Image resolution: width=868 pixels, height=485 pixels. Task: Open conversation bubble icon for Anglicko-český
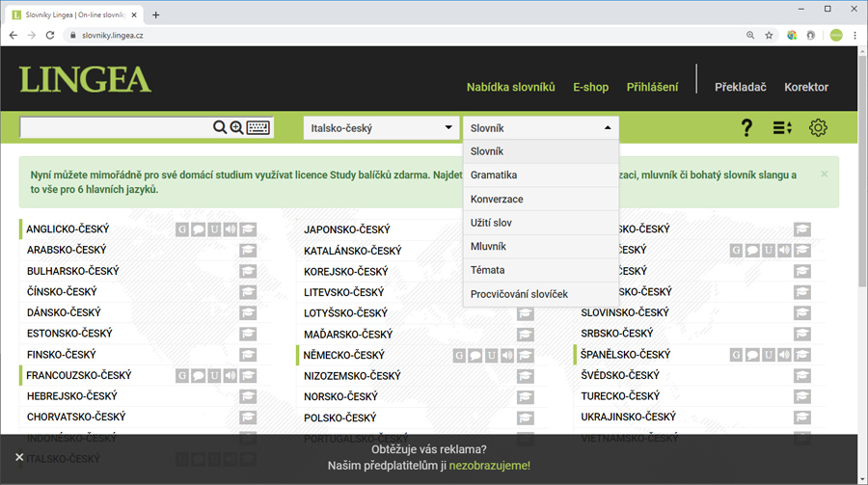(x=198, y=229)
